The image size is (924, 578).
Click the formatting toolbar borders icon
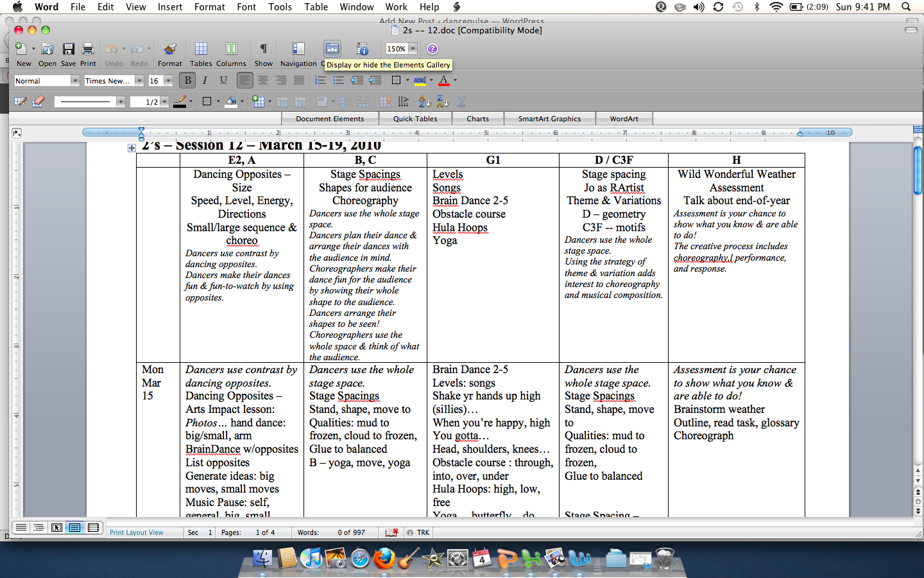pyautogui.click(x=397, y=80)
